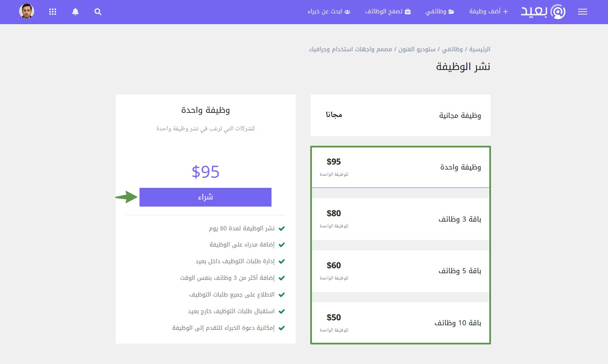Click the plus icon for أضف وظيفة
This screenshot has height=364, width=608.
[x=506, y=12]
